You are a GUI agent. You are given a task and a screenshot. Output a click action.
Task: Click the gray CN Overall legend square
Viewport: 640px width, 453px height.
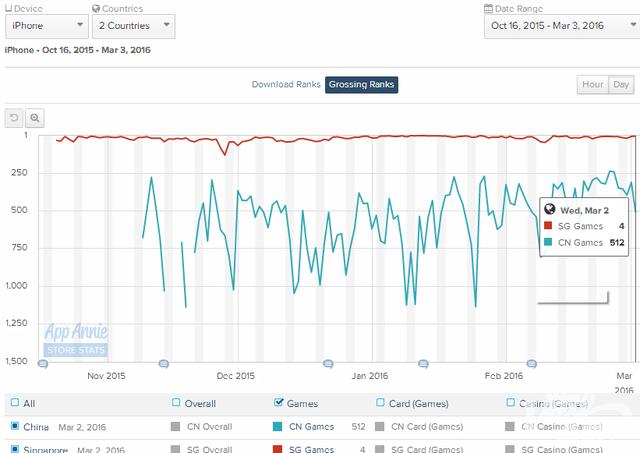point(177,427)
